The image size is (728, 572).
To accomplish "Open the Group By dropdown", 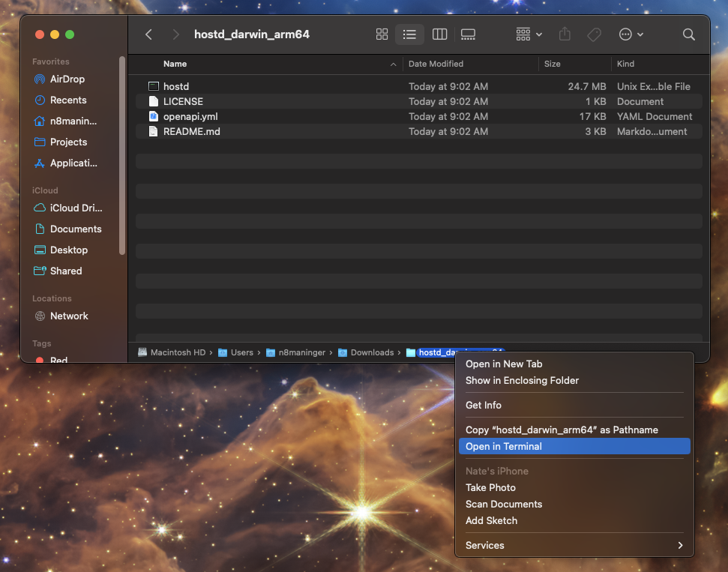I will (529, 34).
